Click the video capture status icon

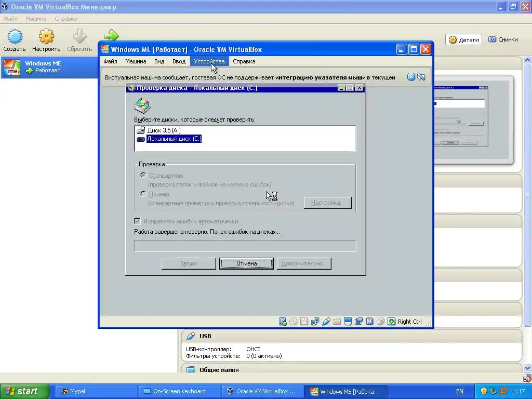358,321
